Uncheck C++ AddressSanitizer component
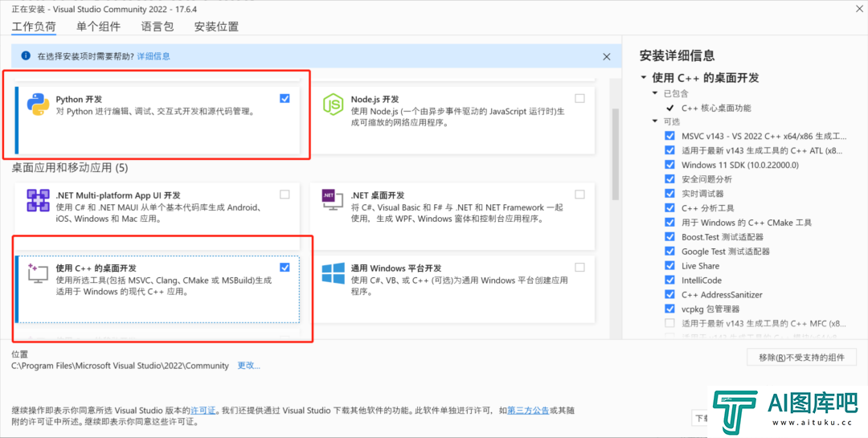Viewport: 868px width, 438px height. (x=669, y=294)
